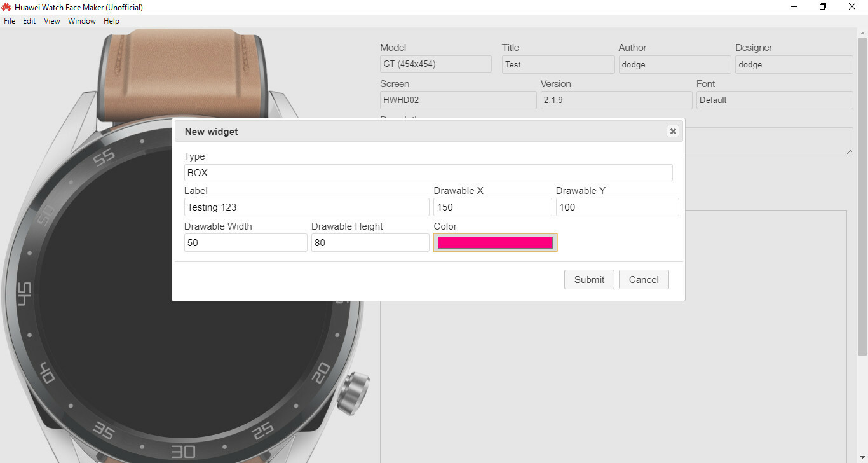Edit the Version field 2.1.9
The height and width of the screenshot is (463, 868).
(616, 100)
